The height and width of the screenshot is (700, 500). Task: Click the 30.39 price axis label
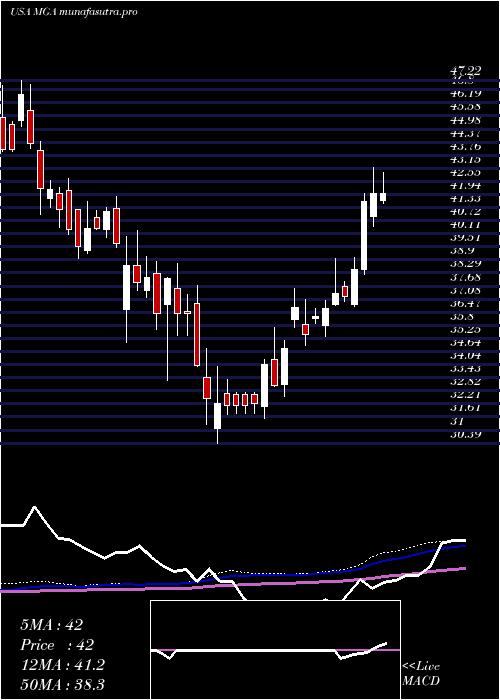click(465, 434)
